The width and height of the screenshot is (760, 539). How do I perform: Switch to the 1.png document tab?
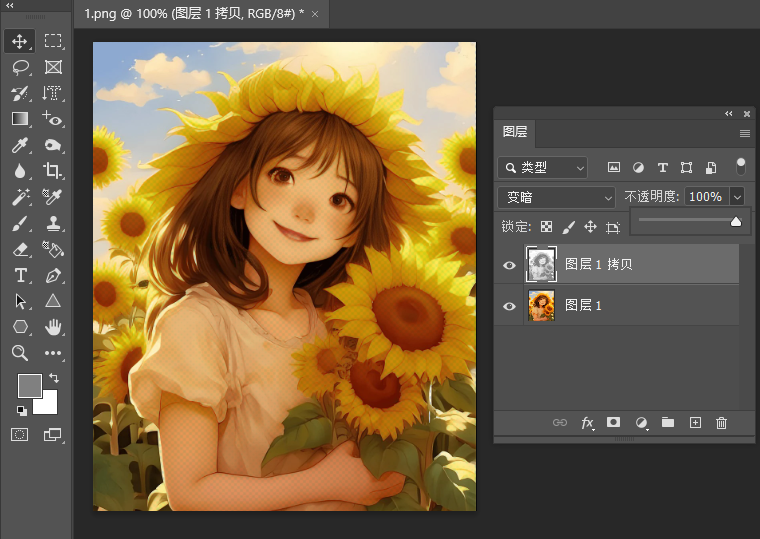click(194, 14)
